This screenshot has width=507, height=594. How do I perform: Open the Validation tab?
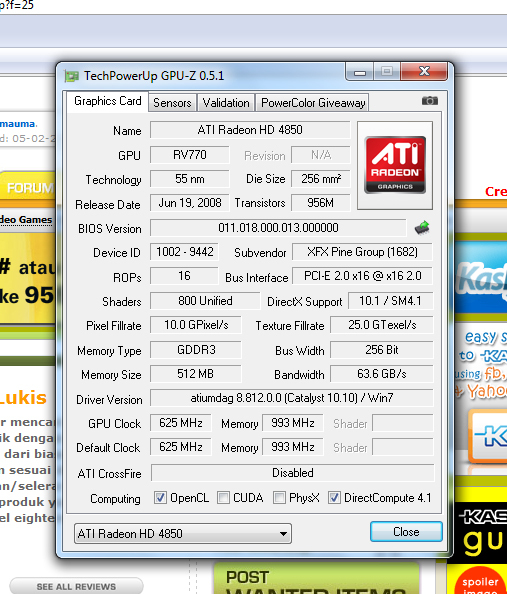226,103
